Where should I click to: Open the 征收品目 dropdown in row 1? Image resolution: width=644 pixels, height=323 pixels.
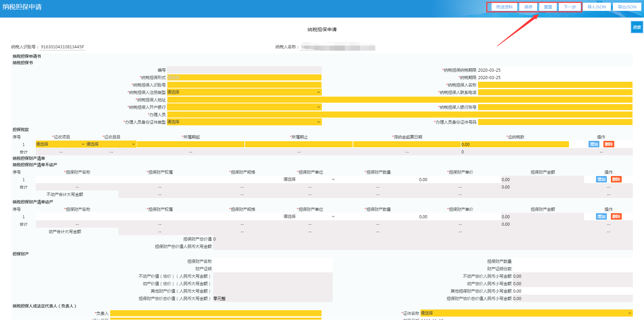[x=111, y=144]
